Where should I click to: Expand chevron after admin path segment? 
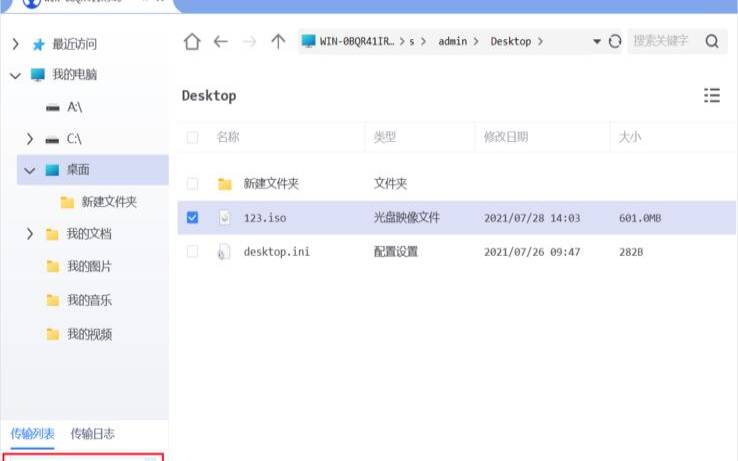tap(476, 41)
